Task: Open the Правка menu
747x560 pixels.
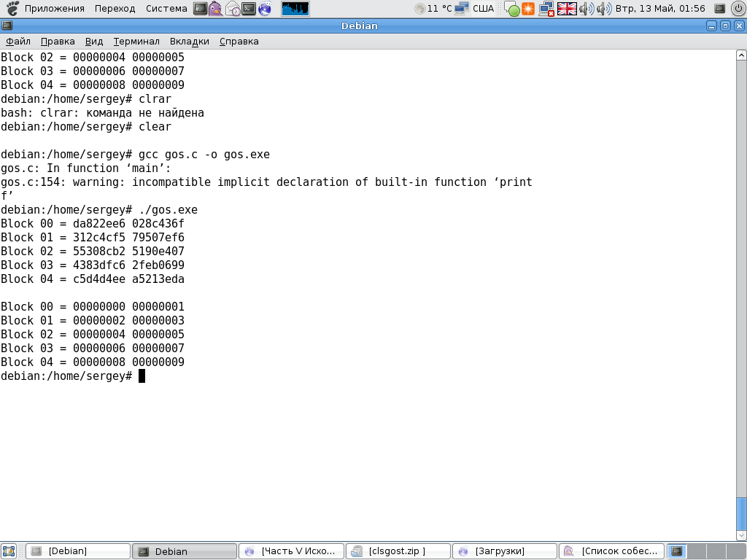Action: coord(58,42)
